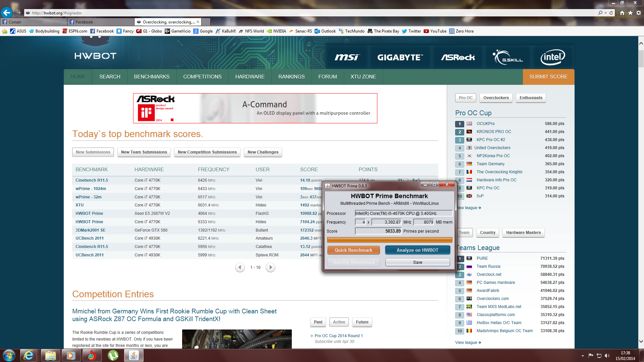The image size is (644, 362).
Task: Open The Pirate Bay bookmark
Action: click(383, 31)
